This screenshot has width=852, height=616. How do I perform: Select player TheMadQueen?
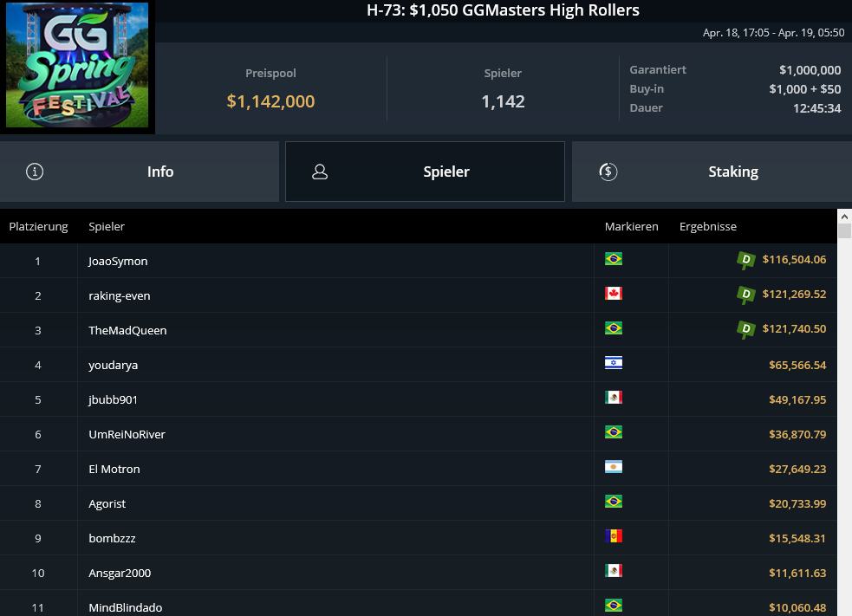(x=127, y=330)
